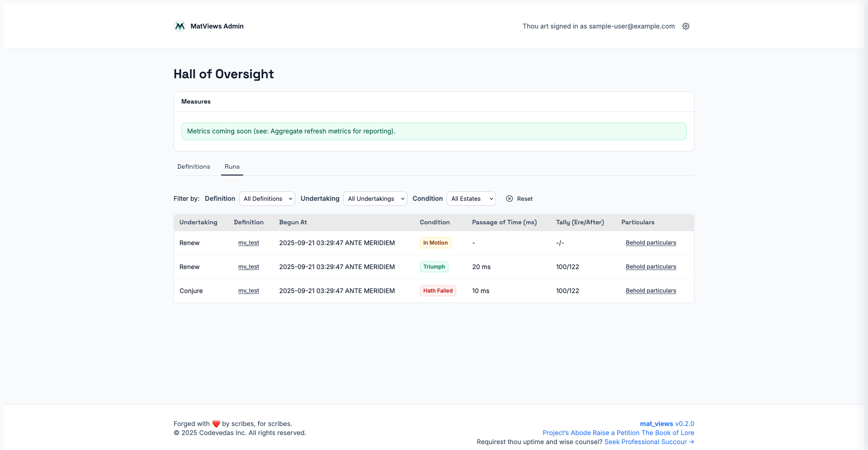Viewport: 868px width, 450px height.
Task: Open the All Undertakings dropdown
Action: point(375,199)
